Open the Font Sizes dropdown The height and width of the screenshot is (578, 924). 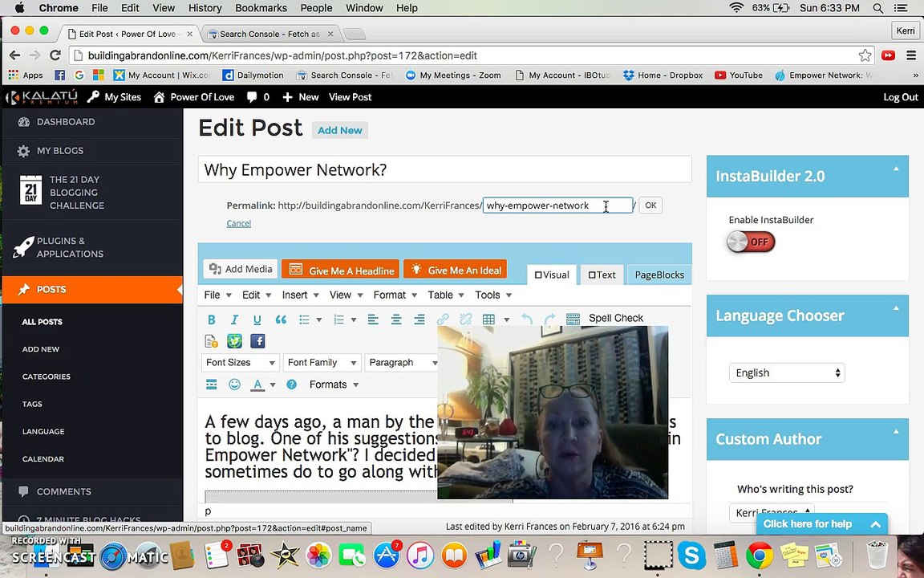click(x=241, y=363)
